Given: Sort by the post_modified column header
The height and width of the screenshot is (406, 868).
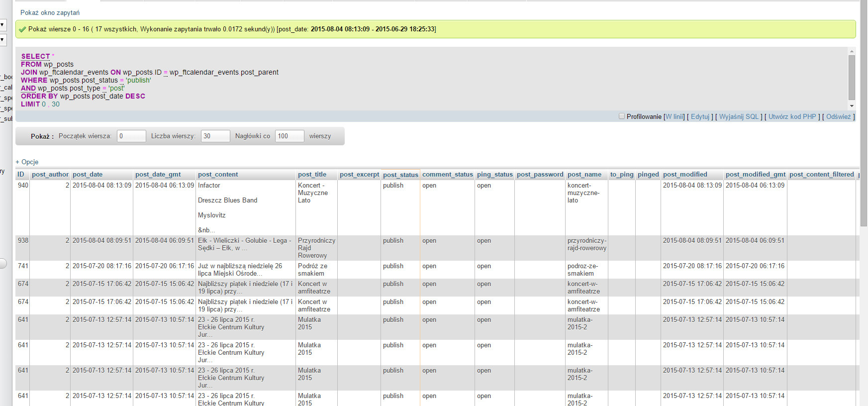Looking at the screenshot, I should (685, 174).
